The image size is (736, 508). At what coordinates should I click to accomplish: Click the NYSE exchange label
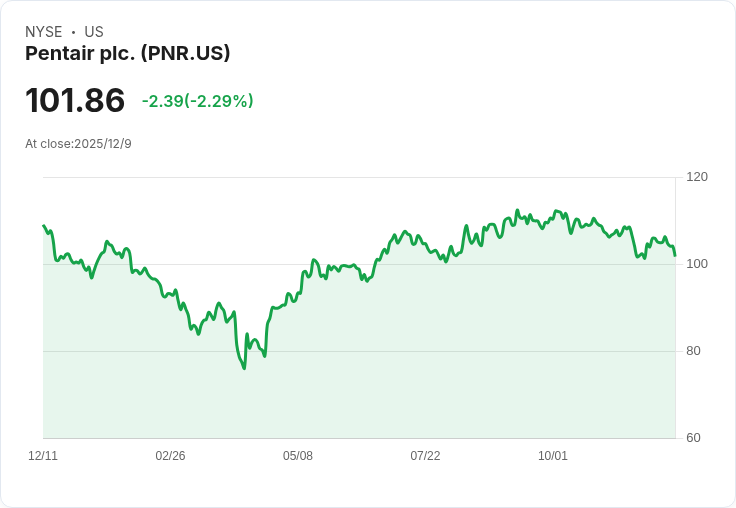(x=44, y=32)
